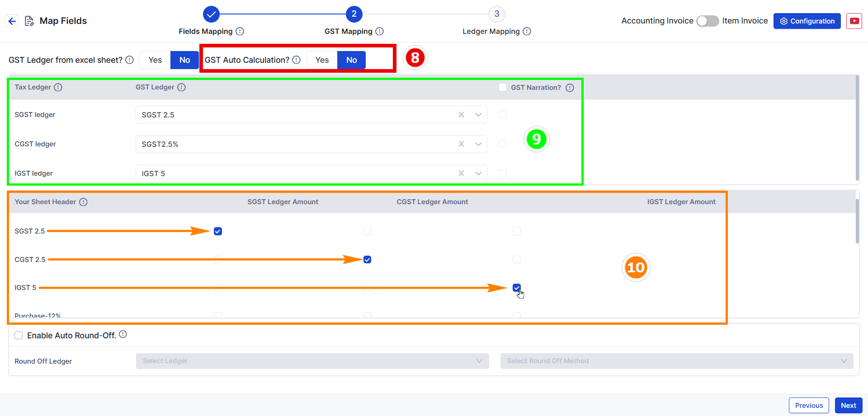This screenshot has width=868, height=416.
Task: Click the GST Mapping info icon
Action: tap(380, 31)
